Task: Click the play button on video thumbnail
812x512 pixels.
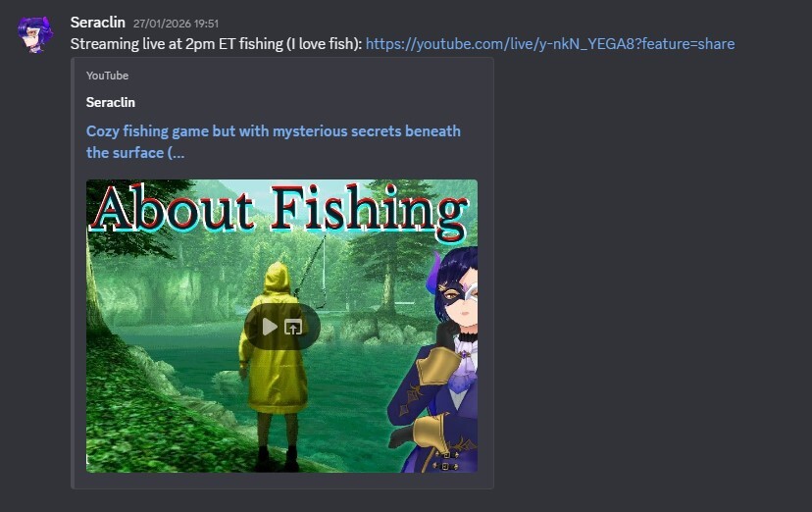Action: (x=270, y=327)
